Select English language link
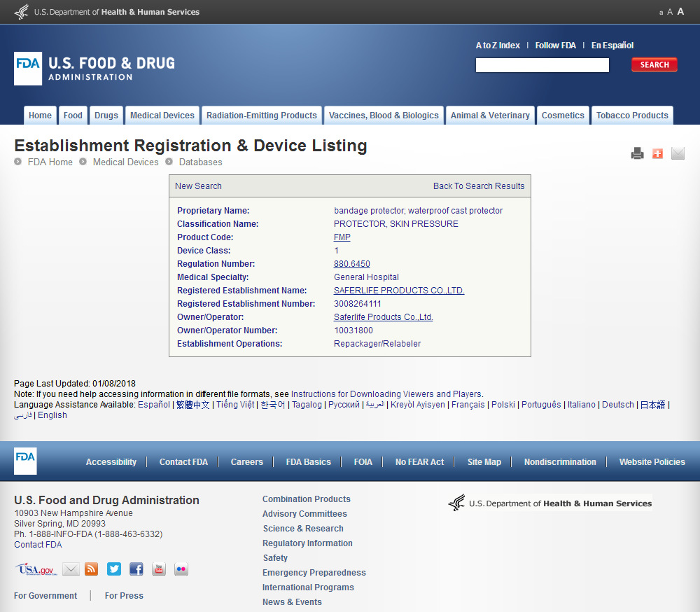This screenshot has width=700, height=612. click(52, 415)
